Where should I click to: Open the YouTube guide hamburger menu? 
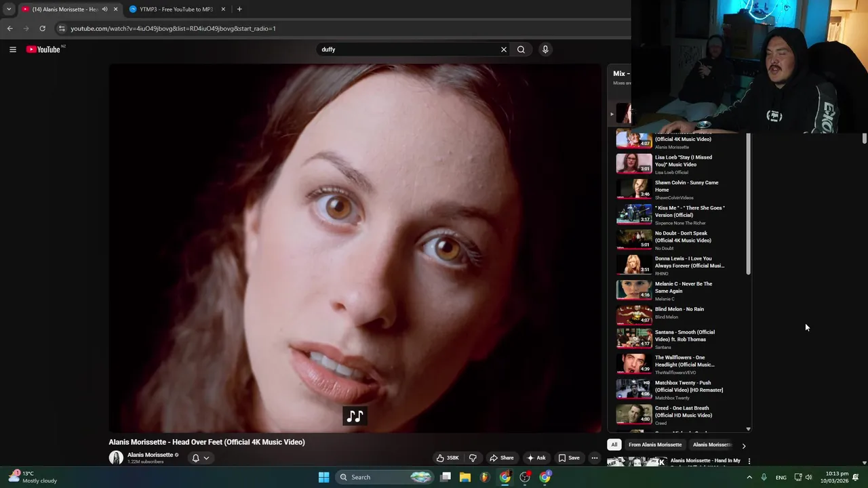click(12, 49)
